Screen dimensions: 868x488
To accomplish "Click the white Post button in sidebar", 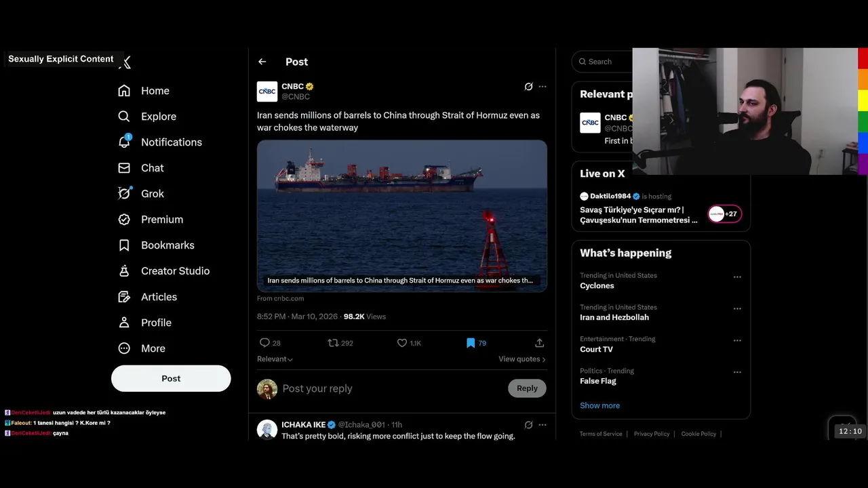I will click(x=171, y=378).
